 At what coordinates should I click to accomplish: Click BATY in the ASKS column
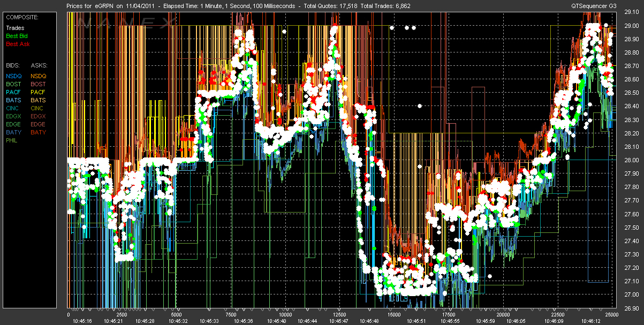pos(38,132)
